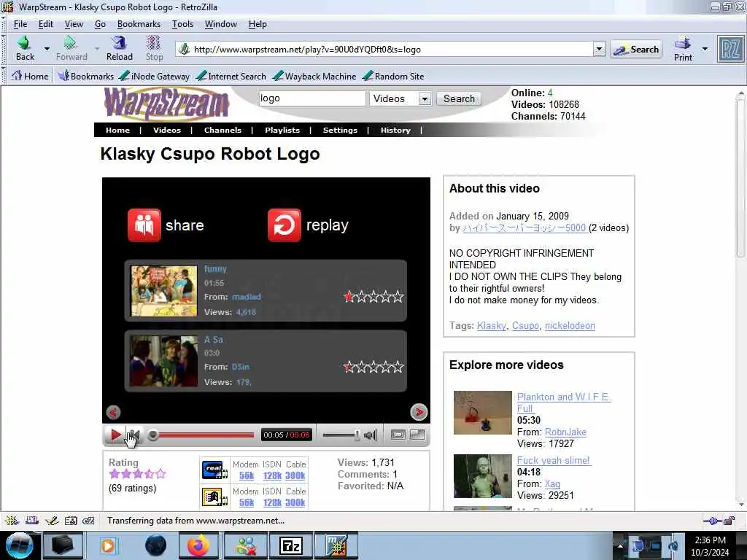
Task: Open Bookmarks folder on personal toolbar
Action: 86,76
